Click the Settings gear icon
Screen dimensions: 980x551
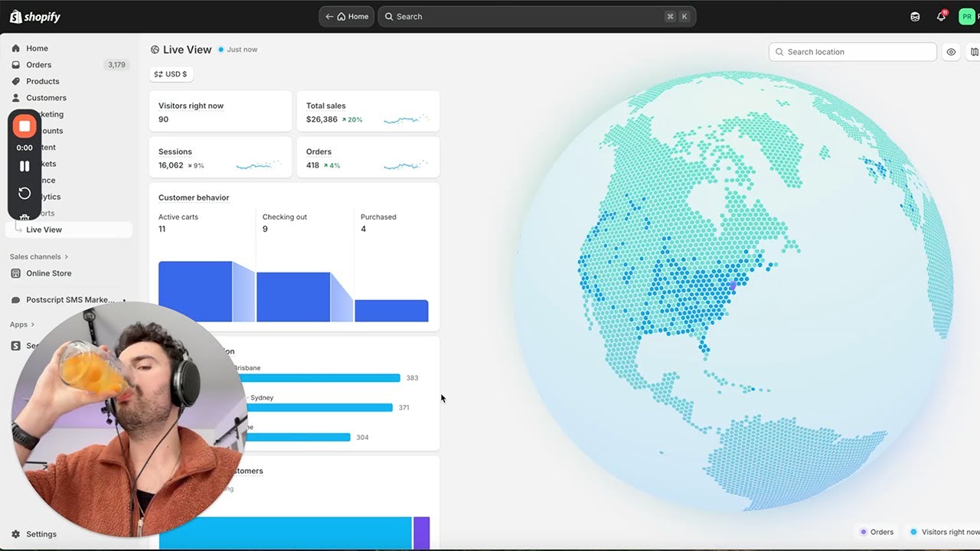[15, 534]
